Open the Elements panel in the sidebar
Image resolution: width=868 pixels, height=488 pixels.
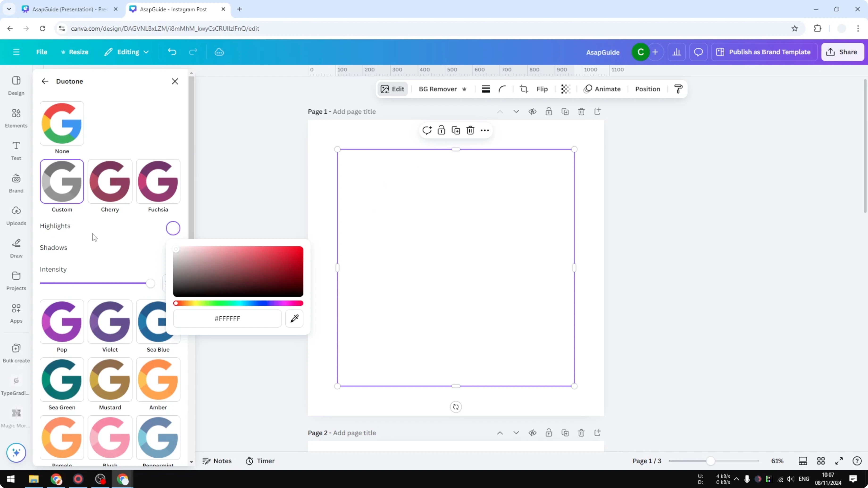(16, 118)
